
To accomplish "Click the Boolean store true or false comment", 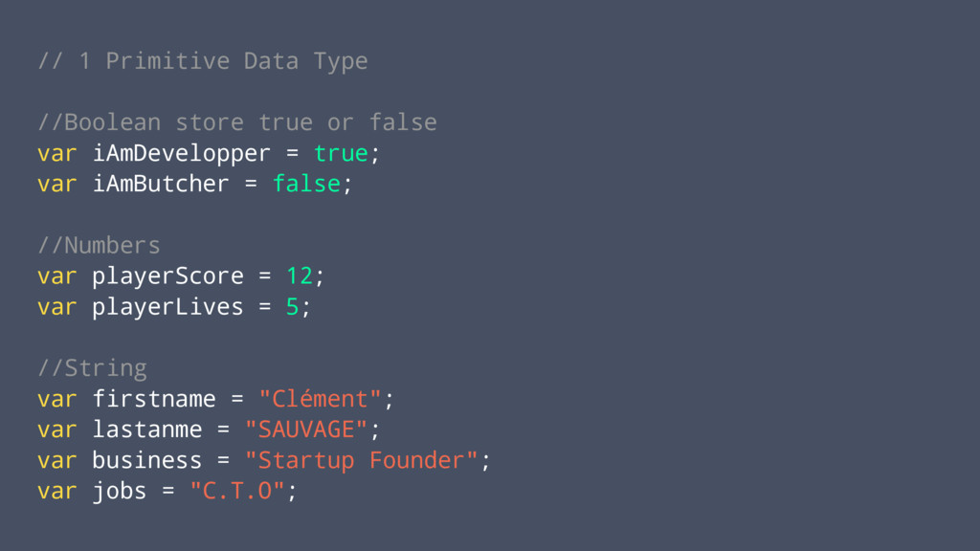I will click(237, 122).
